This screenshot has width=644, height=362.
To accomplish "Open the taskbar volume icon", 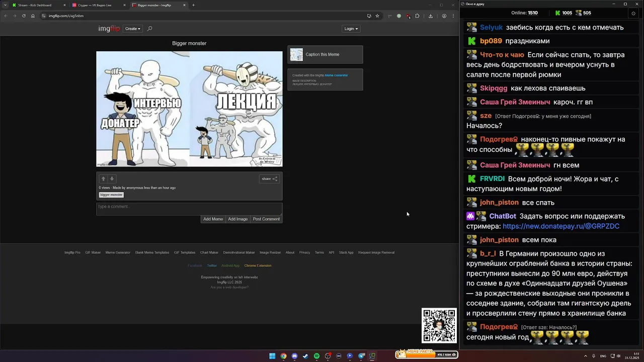I will pyautogui.click(x=618, y=356).
